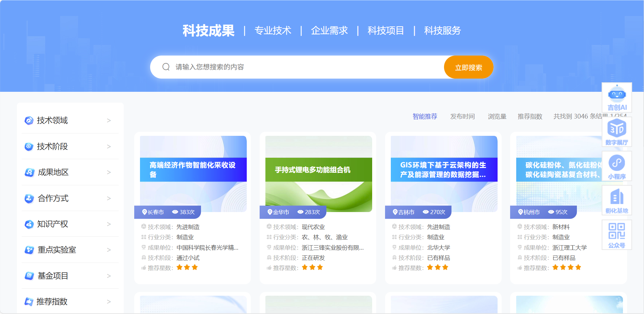Switch to the 专业技术 tab
Viewport: 644px width, 314px height.
click(x=273, y=31)
